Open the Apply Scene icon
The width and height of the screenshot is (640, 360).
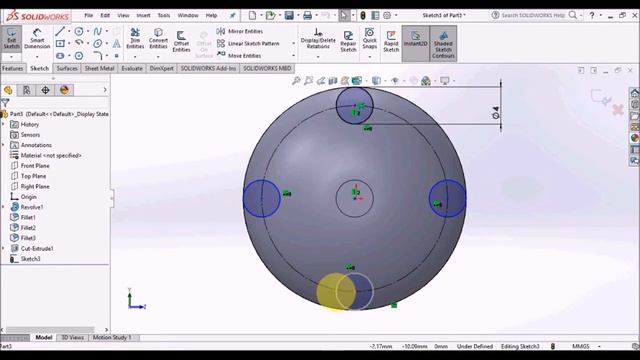click(426, 81)
